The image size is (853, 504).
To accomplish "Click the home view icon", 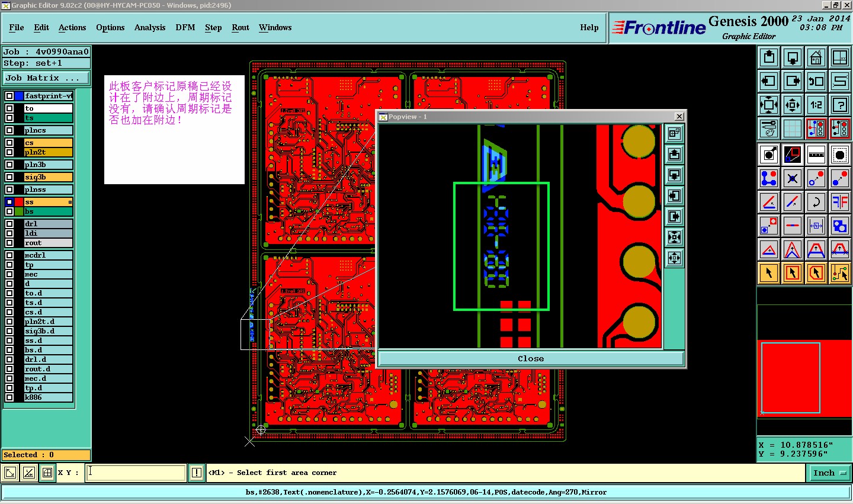I will [816, 57].
